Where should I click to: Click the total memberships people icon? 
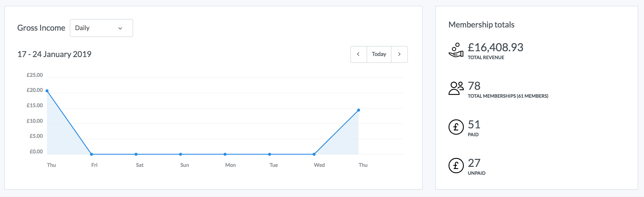pos(456,88)
